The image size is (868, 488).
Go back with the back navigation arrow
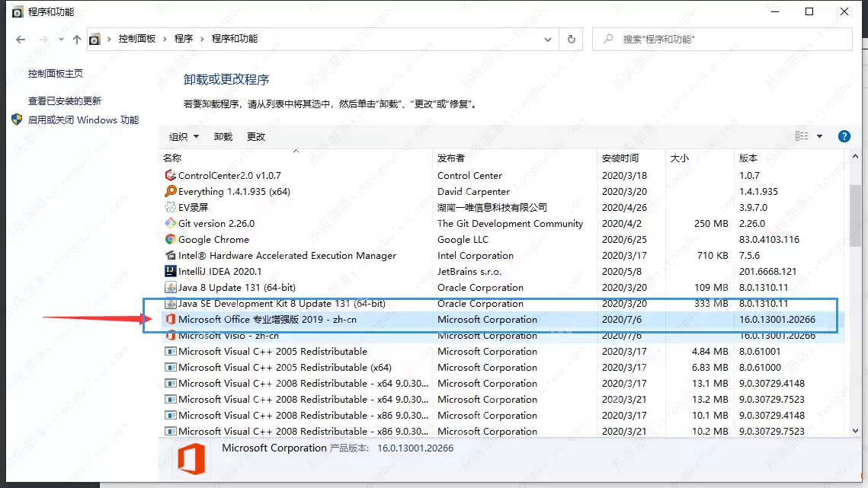point(21,39)
